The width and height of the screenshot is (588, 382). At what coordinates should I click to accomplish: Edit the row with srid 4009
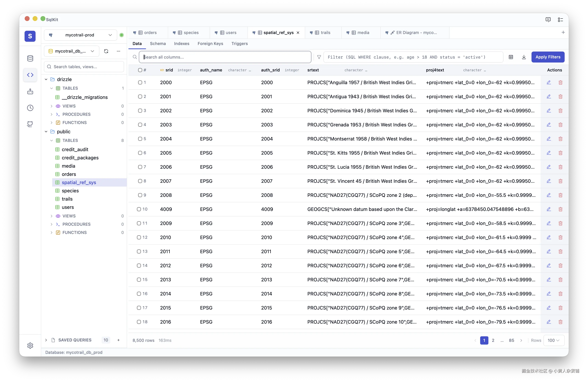pos(549,209)
